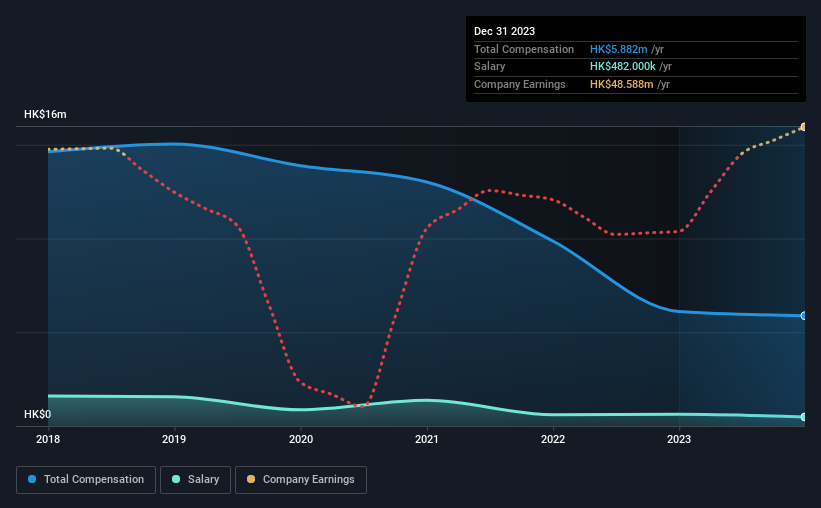Toggle the Total Compensation legend button
This screenshot has height=508, width=821.
tap(86, 480)
